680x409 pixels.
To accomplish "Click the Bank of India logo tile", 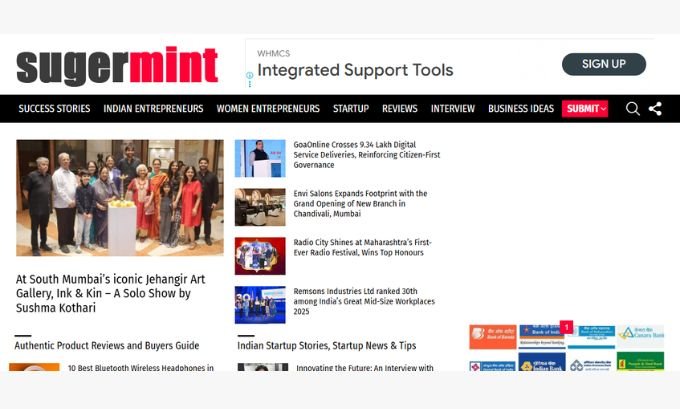I will point(542,337).
